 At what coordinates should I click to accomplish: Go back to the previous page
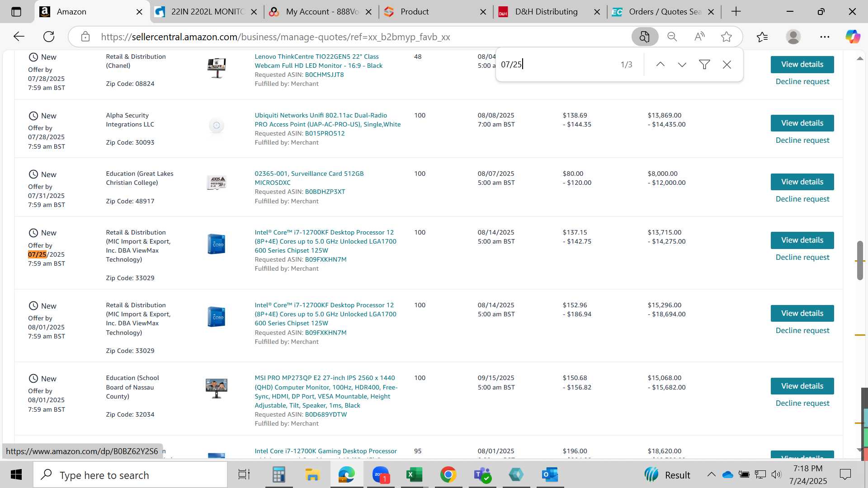[x=19, y=37]
